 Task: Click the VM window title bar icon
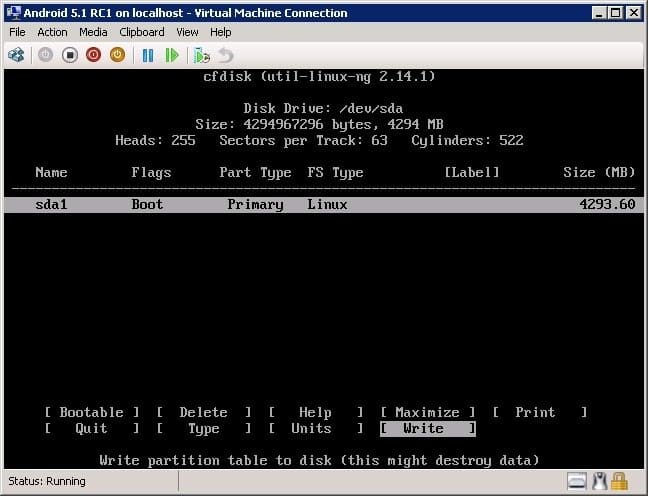[x=14, y=13]
